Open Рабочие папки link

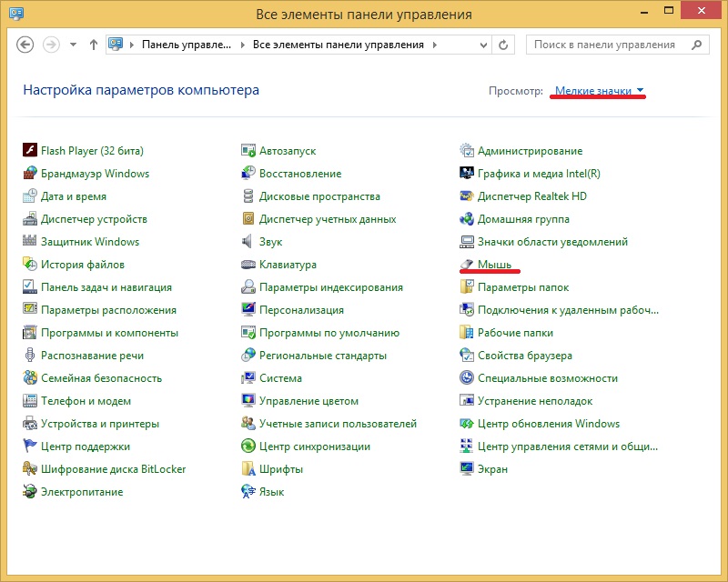pyautogui.click(x=515, y=333)
